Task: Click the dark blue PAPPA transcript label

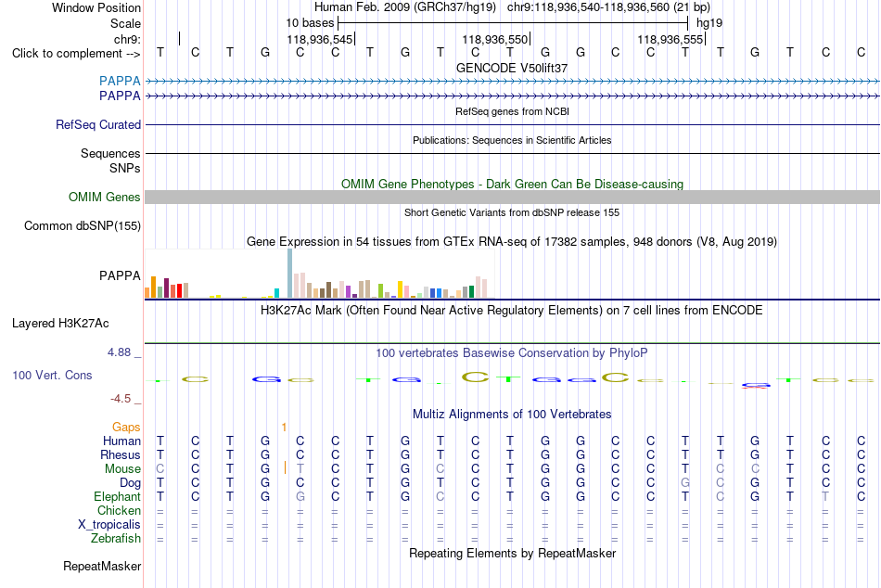Action: click(120, 96)
